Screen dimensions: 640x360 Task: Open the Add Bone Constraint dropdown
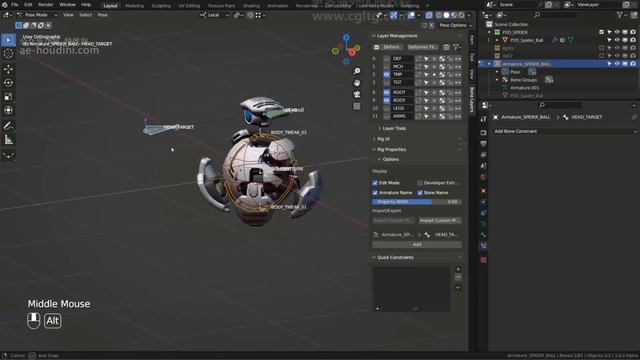click(x=565, y=131)
